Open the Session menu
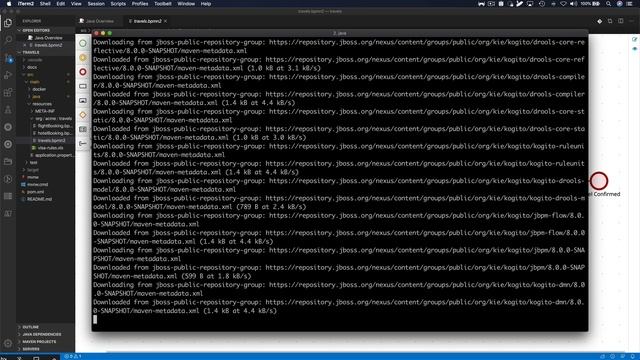640x360 pixels. [96, 4]
